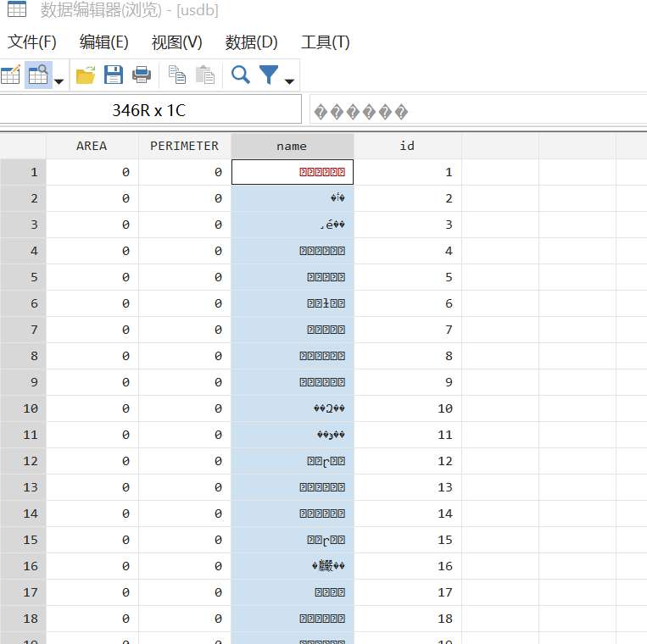Image resolution: width=647 pixels, height=644 pixels.
Task: Expand the filter dropdown arrow
Action: click(x=290, y=81)
